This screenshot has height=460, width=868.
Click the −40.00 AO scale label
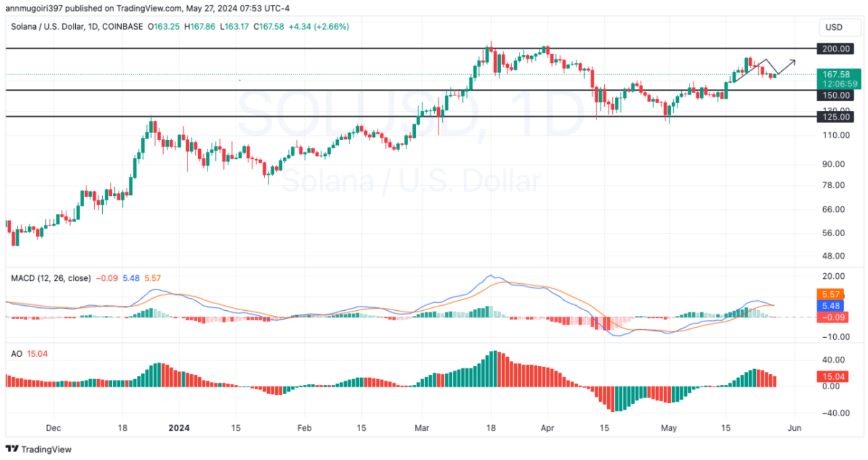pos(836,413)
